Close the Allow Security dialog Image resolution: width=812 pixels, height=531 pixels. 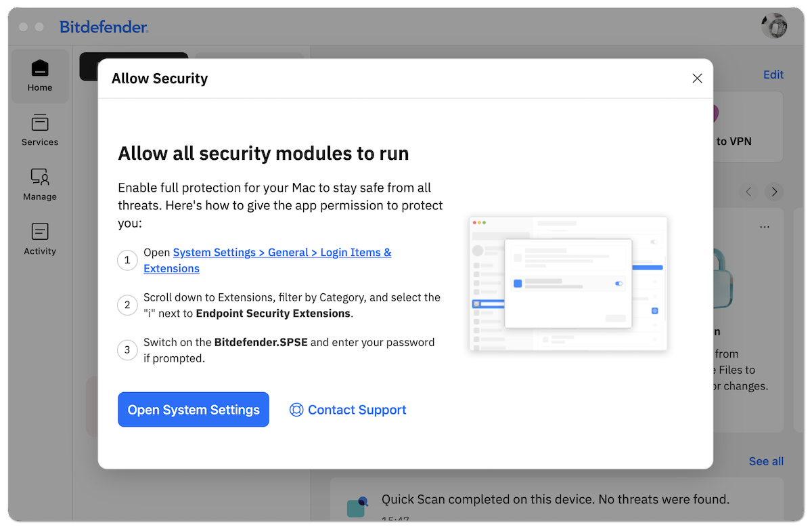(x=697, y=78)
